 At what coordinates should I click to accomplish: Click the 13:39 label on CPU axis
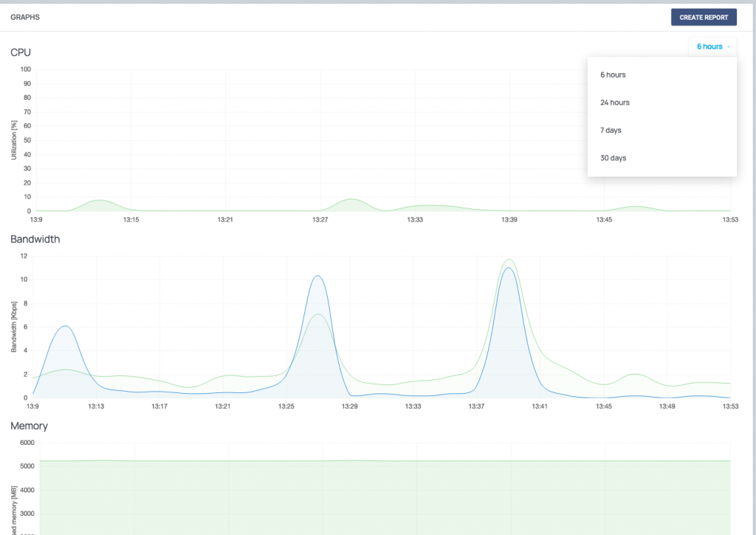pyautogui.click(x=509, y=219)
